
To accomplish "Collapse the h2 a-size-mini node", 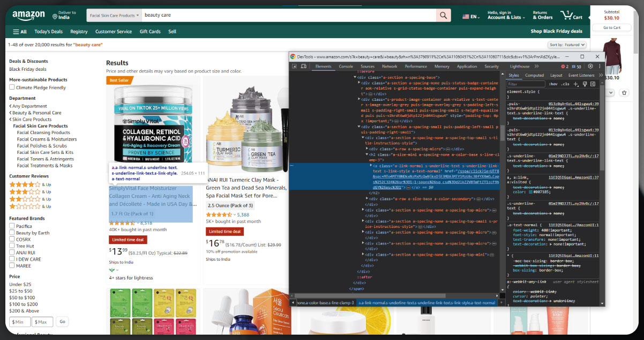I will click(x=367, y=154).
